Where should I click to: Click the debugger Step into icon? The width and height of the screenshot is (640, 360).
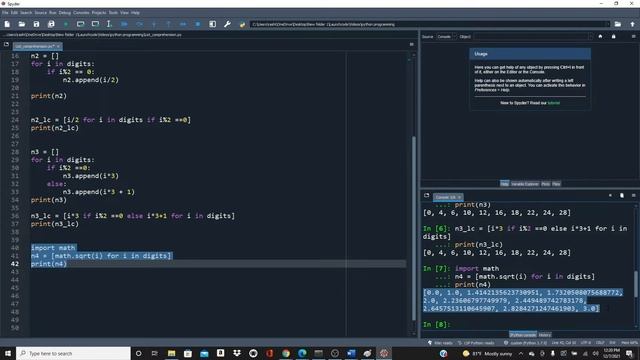click(x=154, y=24)
